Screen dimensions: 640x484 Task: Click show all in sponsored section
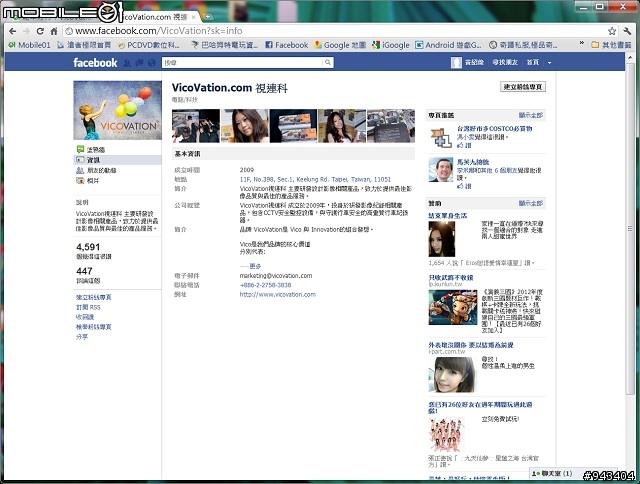531,203
